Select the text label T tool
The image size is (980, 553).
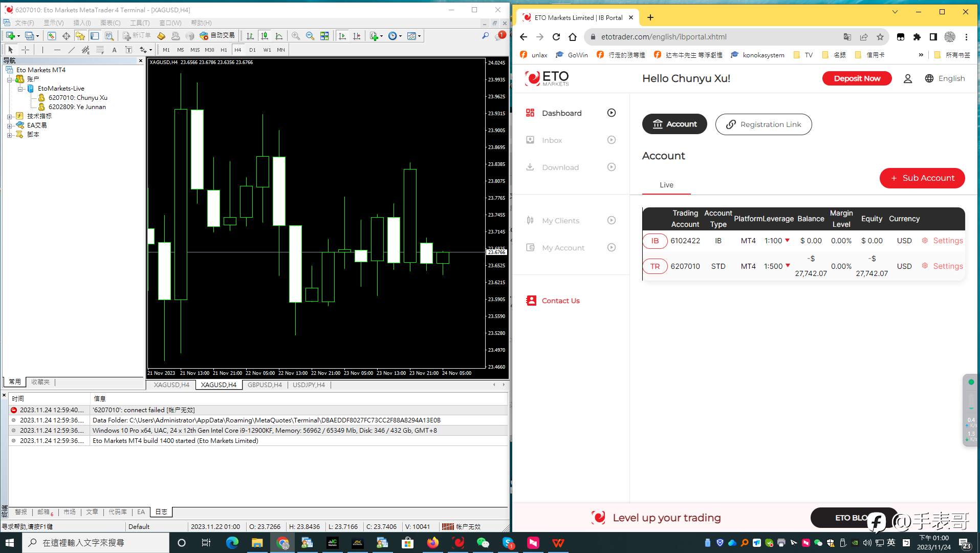pyautogui.click(x=128, y=50)
